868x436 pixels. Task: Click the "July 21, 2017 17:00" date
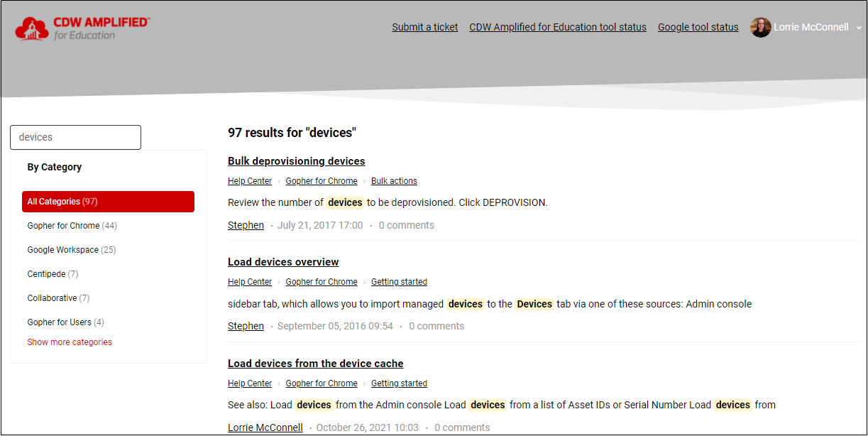320,225
